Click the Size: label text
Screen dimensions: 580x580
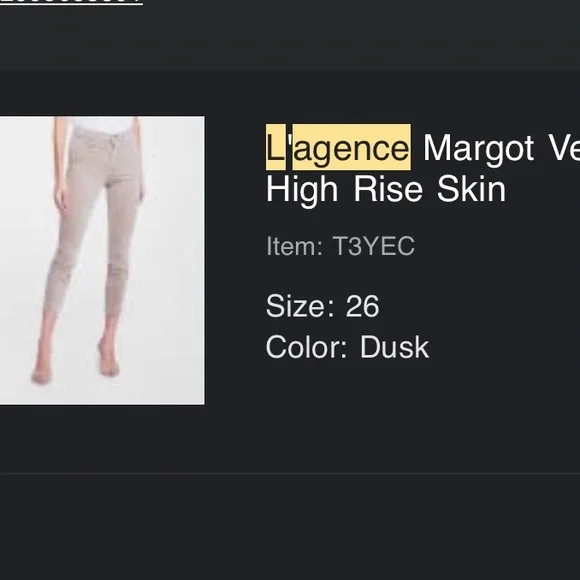tap(300, 306)
